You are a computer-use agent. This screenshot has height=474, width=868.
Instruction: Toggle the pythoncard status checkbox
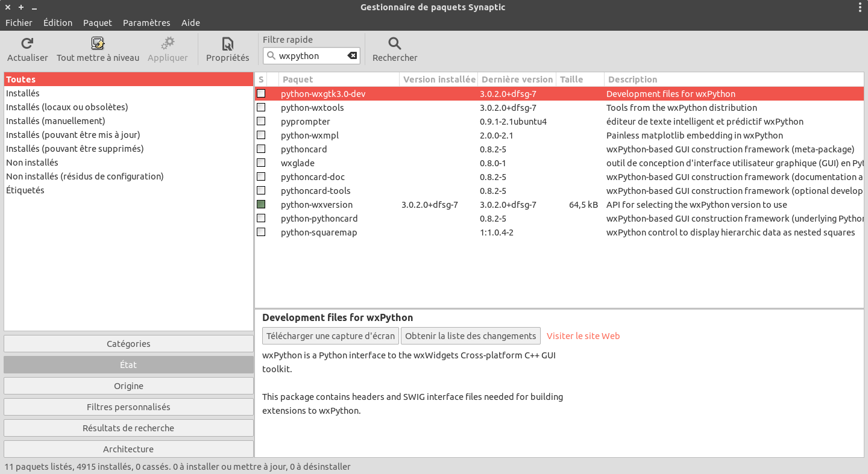[x=261, y=149]
